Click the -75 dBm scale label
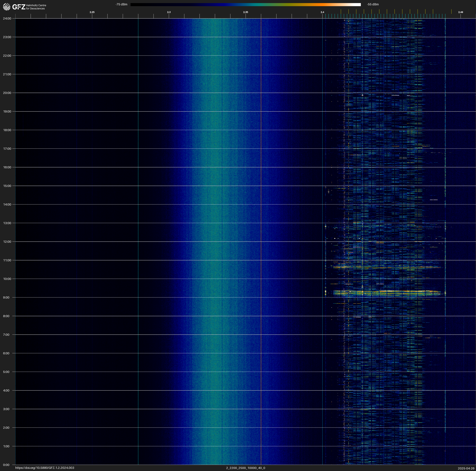The image size is (476, 471). 121,4
